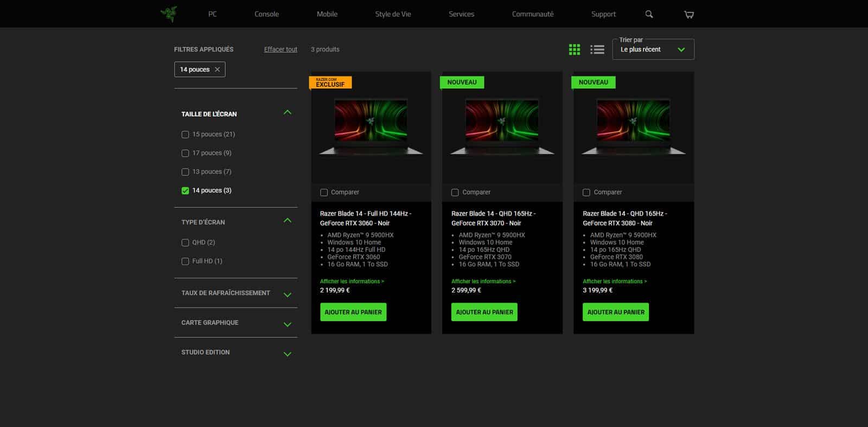Image resolution: width=868 pixels, height=427 pixels.
Task: Click the Razer logo in the header
Action: (169, 14)
